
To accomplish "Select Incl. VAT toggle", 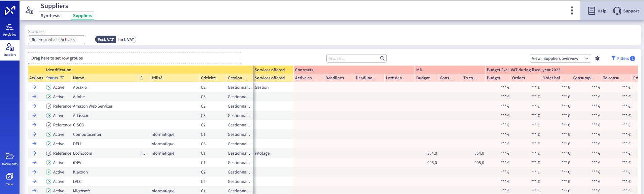I will [126, 39].
